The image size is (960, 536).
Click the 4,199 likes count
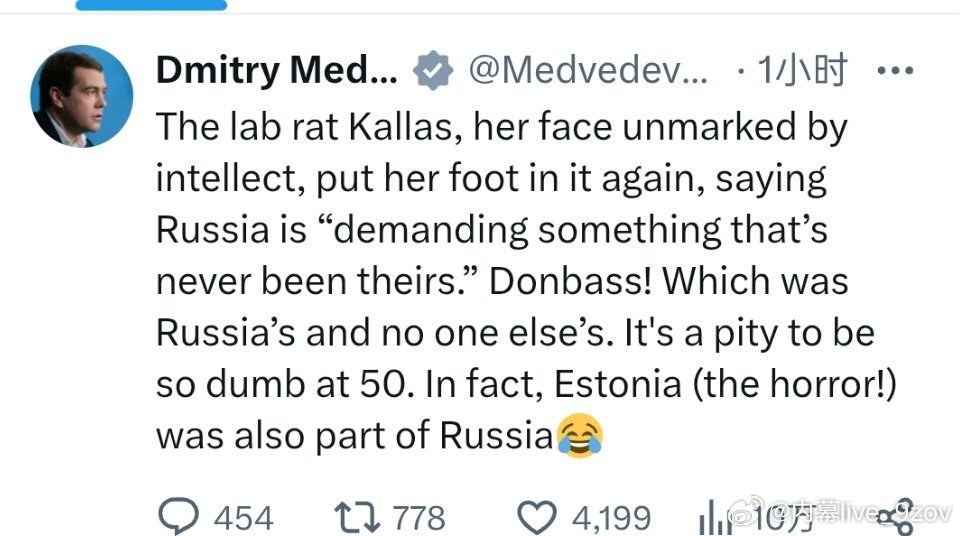click(x=611, y=518)
